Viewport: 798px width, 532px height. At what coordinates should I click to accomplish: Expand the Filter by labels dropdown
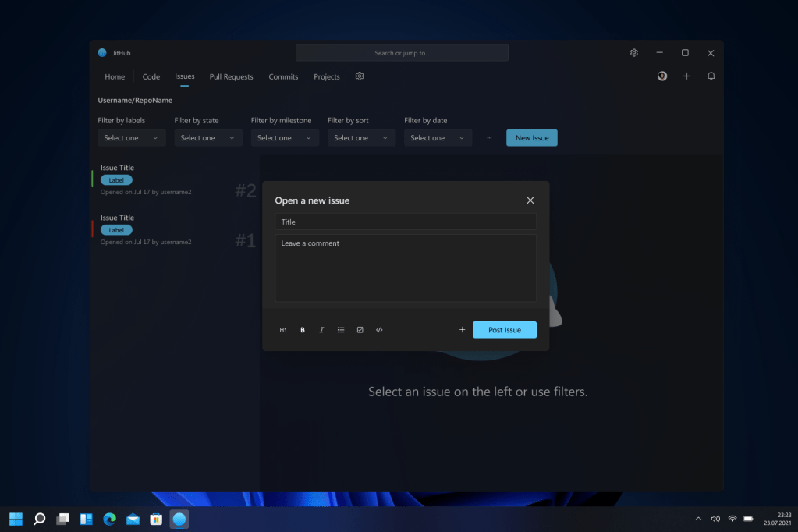click(131, 138)
